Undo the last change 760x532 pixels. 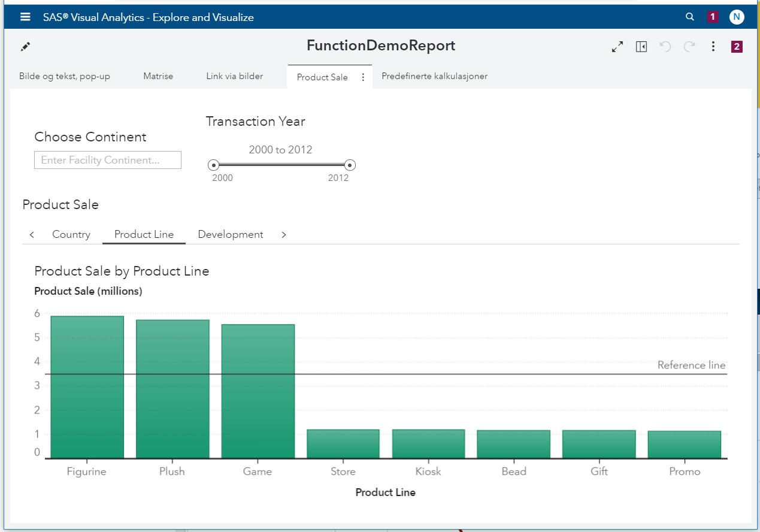pos(665,46)
